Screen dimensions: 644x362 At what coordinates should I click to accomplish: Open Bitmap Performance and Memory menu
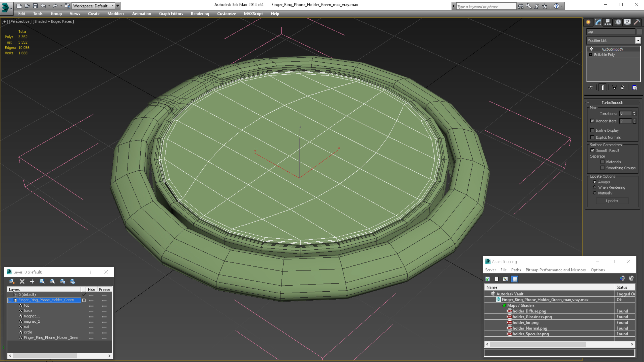tap(555, 270)
